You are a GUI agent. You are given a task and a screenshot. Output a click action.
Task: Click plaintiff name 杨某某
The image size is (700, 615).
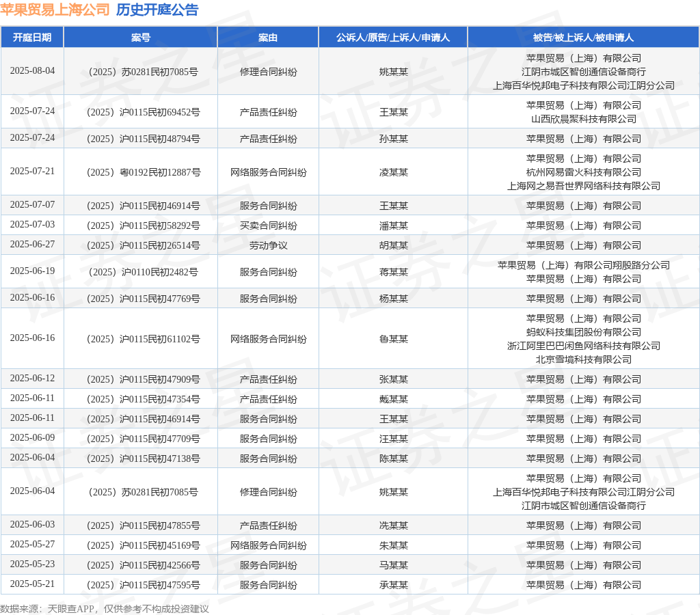click(x=393, y=299)
